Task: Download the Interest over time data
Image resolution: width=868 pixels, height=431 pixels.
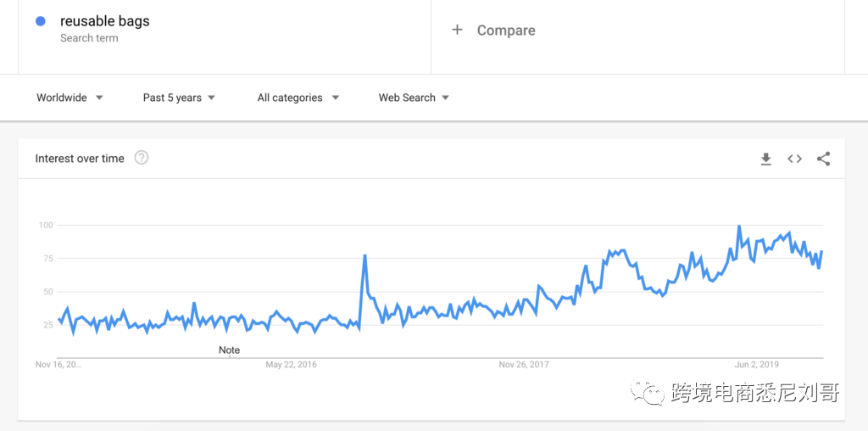Action: 765,159
